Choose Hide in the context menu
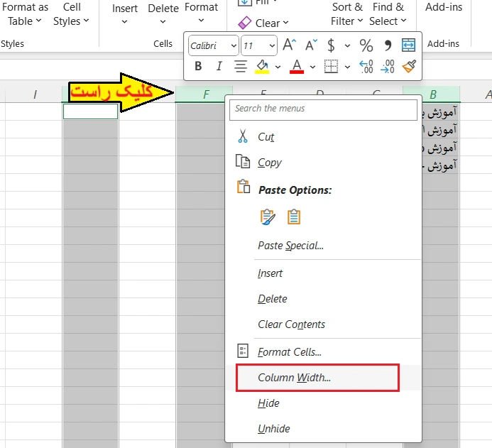492x448 pixels. click(x=268, y=403)
